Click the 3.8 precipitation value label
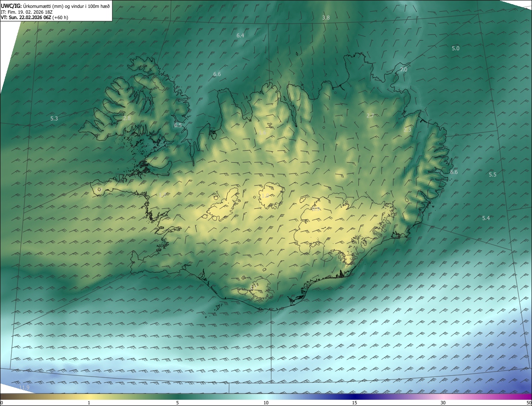 [x=326, y=17]
